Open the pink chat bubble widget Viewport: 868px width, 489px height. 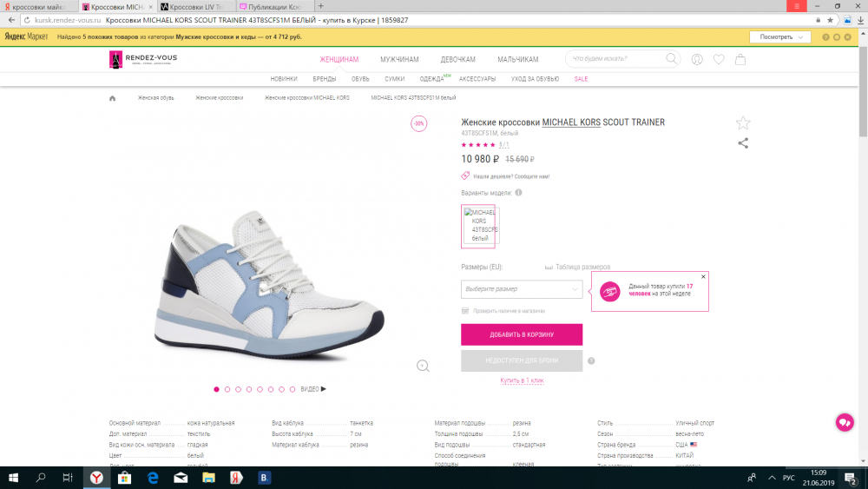tap(845, 422)
